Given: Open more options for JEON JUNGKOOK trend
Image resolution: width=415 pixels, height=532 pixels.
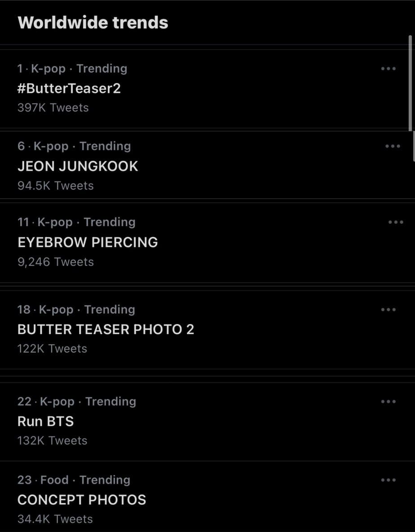Looking at the screenshot, I should point(393,146).
